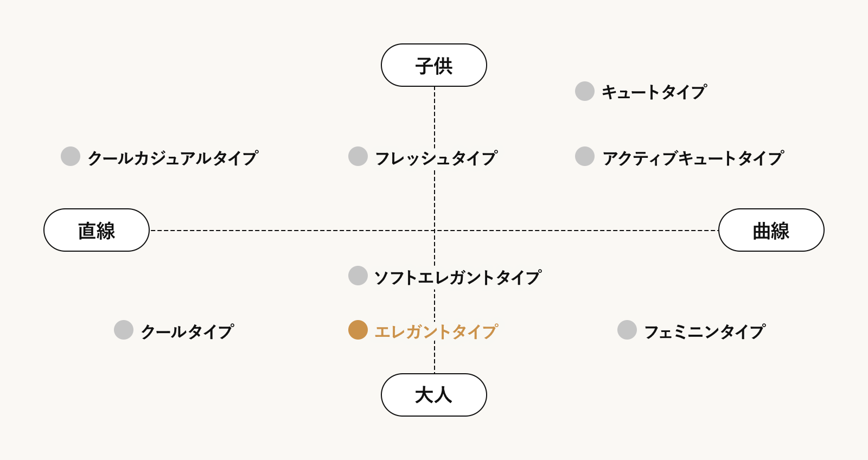Choose the gray dot for クールタイプ
Image resolution: width=868 pixels, height=460 pixels.
click(x=124, y=330)
